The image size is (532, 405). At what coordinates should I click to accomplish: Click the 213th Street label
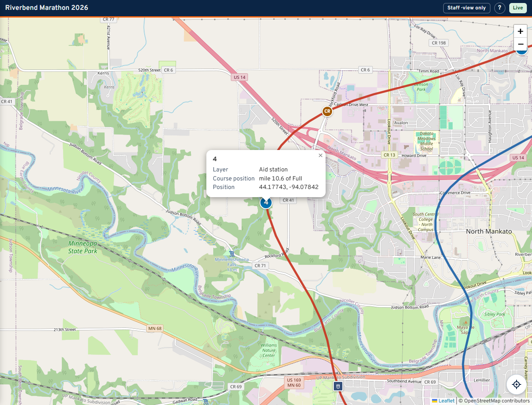point(65,330)
